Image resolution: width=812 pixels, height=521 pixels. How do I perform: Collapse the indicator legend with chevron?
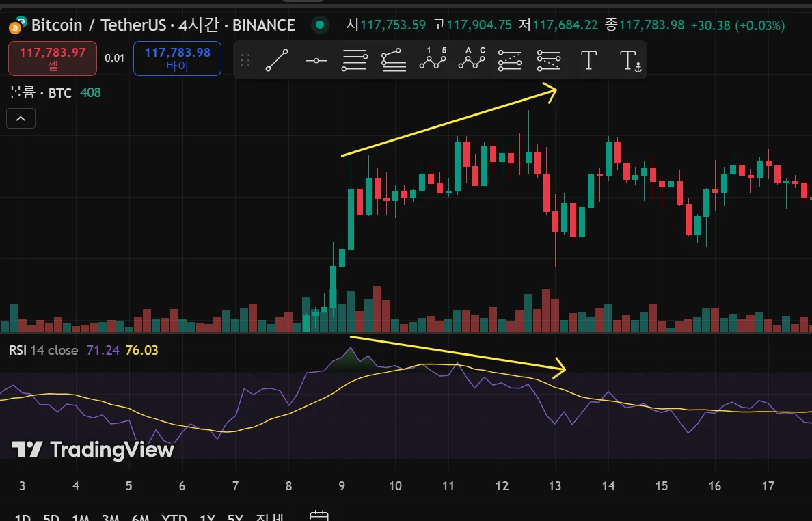click(x=21, y=118)
